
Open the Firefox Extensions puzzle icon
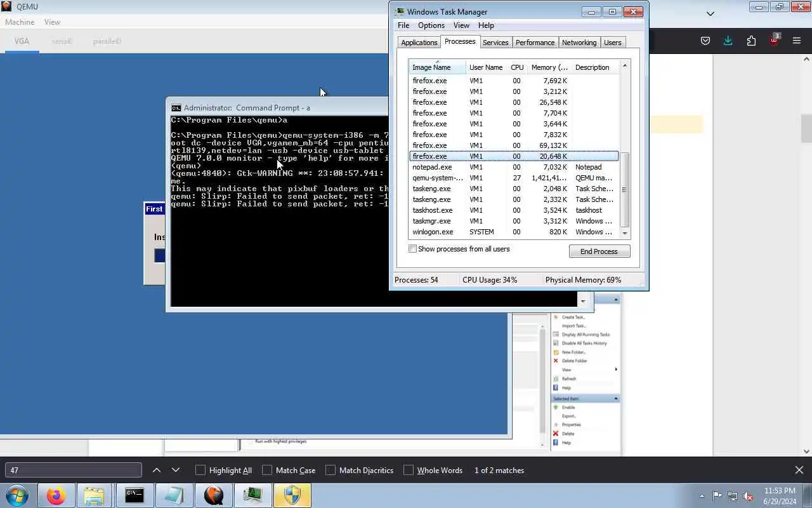(751, 41)
